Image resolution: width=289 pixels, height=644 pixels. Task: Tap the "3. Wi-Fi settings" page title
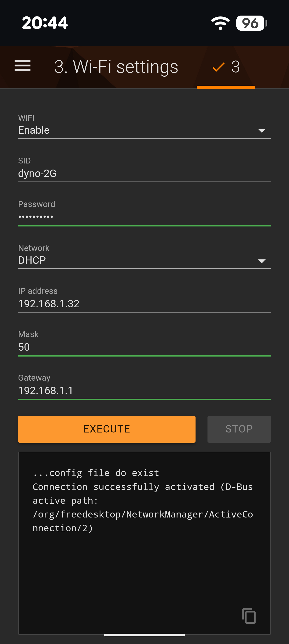click(x=116, y=67)
